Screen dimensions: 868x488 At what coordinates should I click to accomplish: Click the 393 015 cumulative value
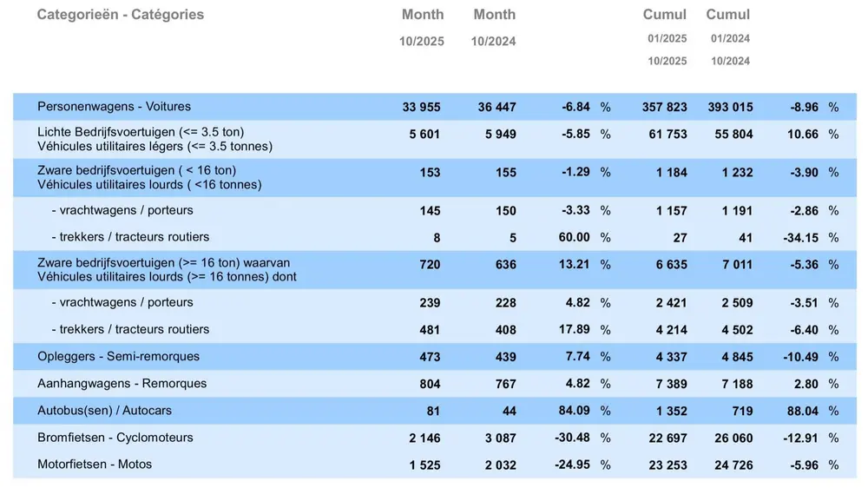pos(732,108)
